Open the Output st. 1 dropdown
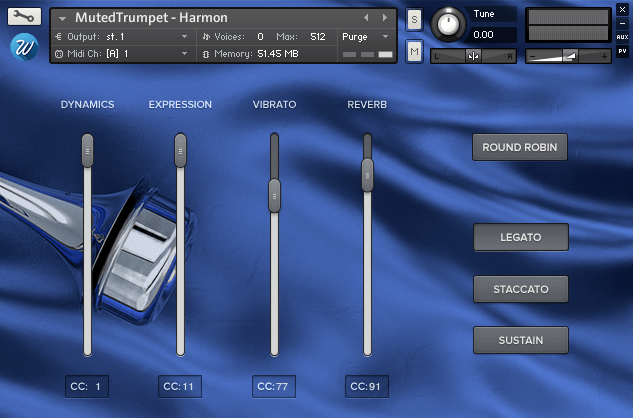The height and width of the screenshot is (418, 633). [x=184, y=37]
